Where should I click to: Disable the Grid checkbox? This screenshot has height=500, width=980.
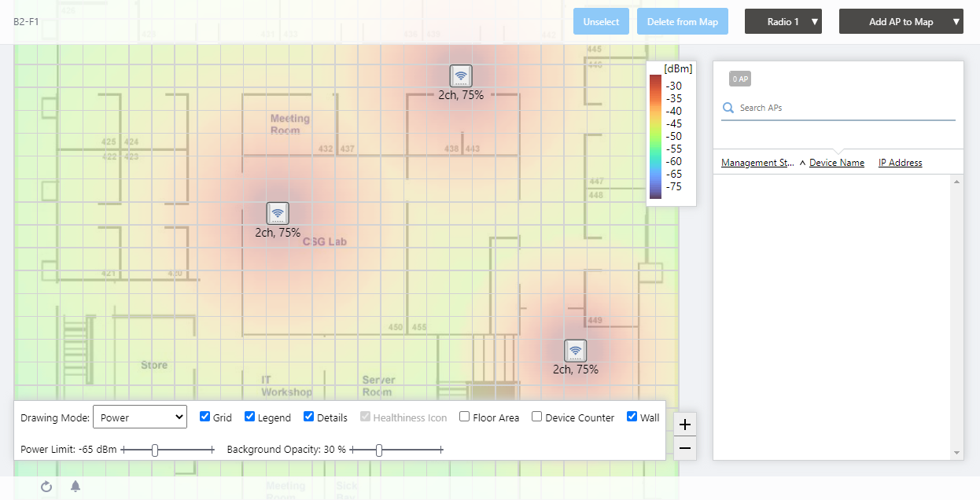tap(204, 417)
